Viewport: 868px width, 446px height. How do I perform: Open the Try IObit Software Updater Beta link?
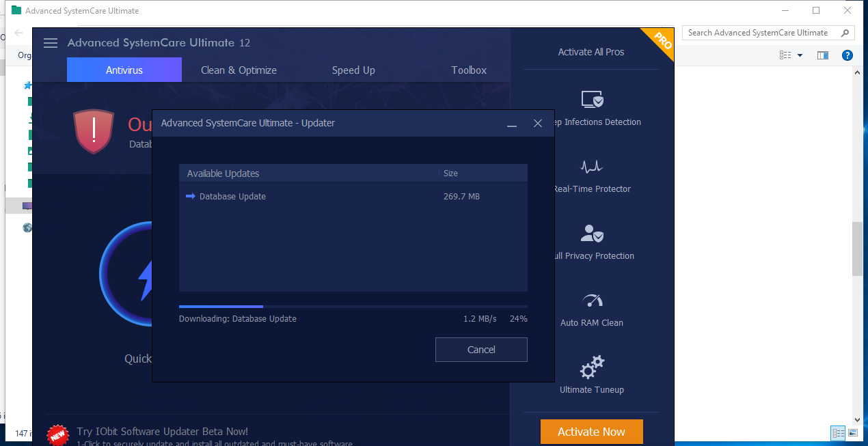(x=163, y=432)
